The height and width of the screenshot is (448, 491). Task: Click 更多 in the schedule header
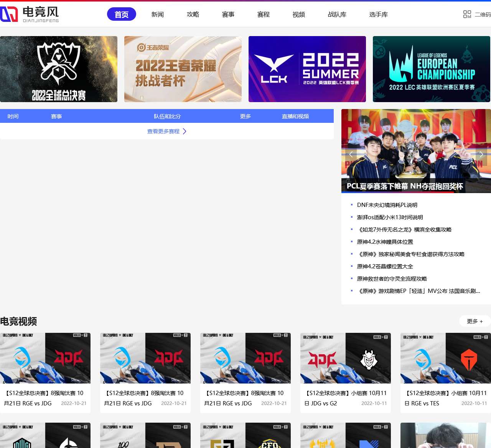coord(245,116)
